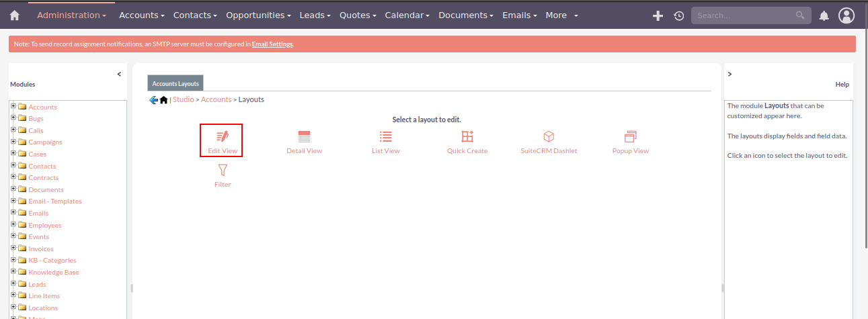This screenshot has width=868, height=319.
Task: Click the search magnifier icon
Action: pyautogui.click(x=799, y=15)
